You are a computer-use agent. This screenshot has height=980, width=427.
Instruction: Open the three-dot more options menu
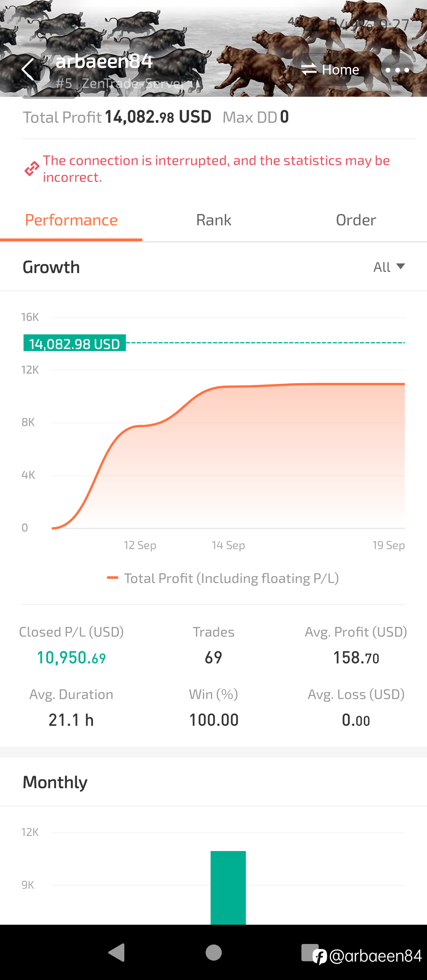pyautogui.click(x=397, y=70)
